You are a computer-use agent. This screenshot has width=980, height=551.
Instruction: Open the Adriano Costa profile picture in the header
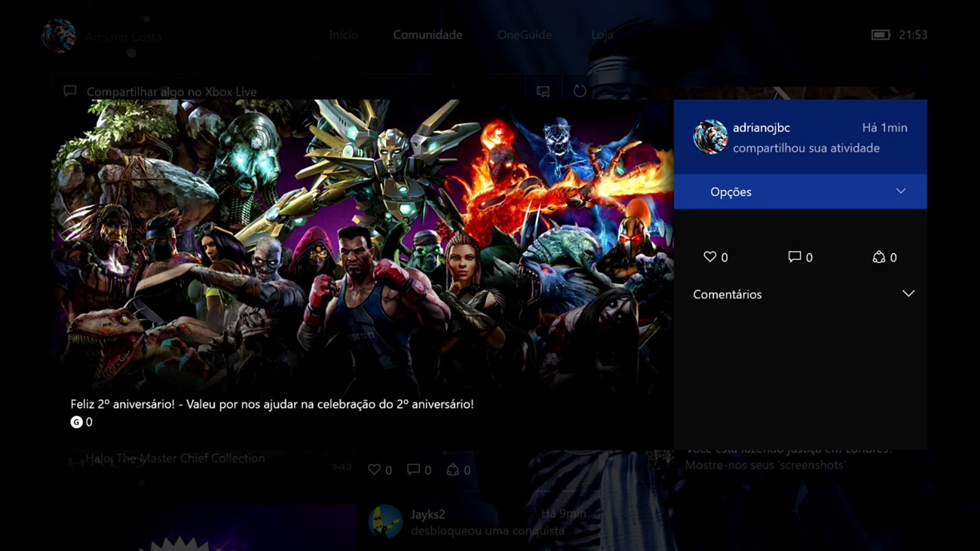[x=59, y=36]
